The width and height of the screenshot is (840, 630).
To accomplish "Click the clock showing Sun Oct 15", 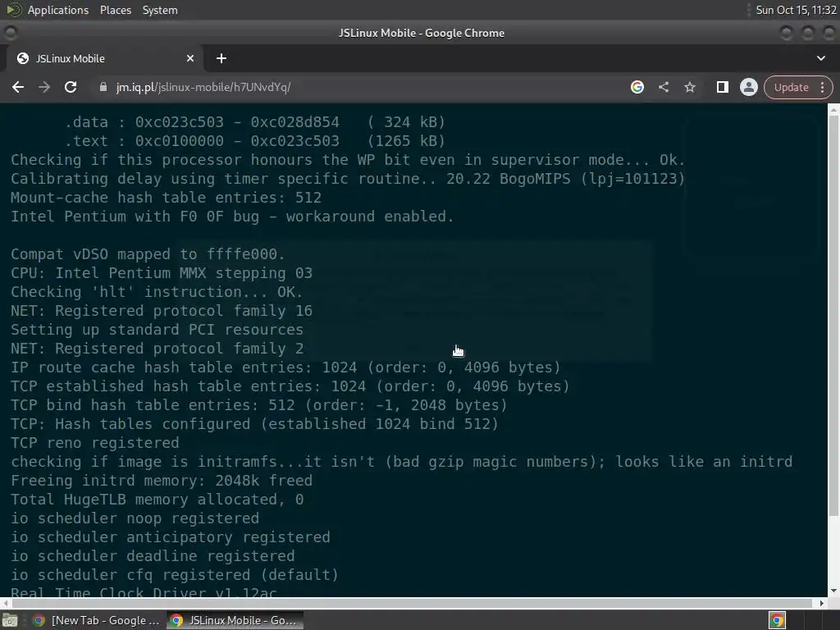I will pos(796,10).
